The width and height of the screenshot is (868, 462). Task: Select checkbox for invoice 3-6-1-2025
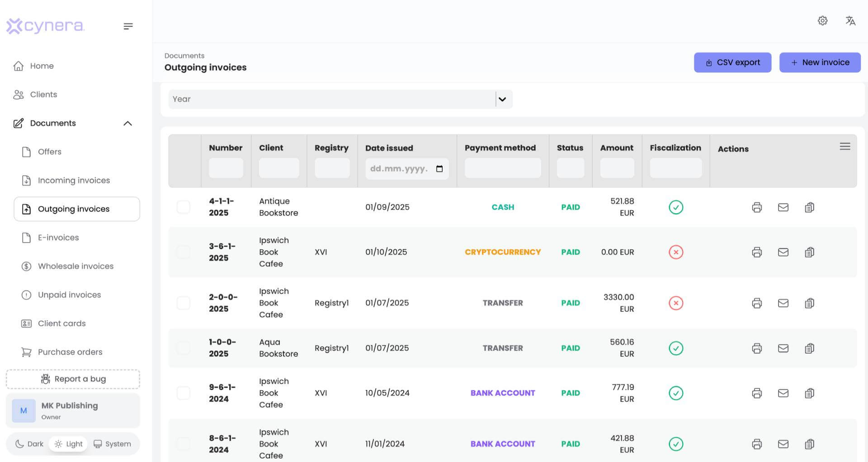click(x=183, y=252)
